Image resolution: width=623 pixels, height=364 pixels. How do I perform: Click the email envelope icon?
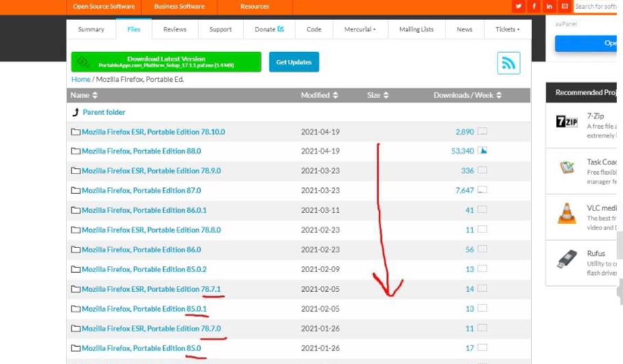[565, 6]
